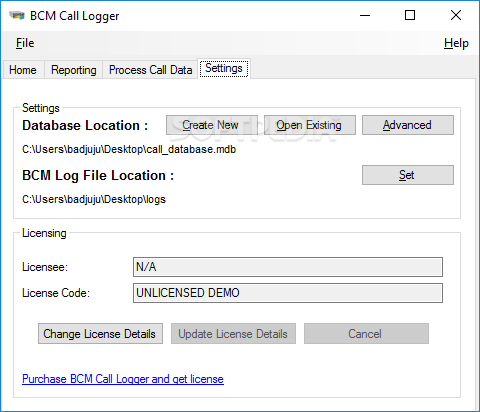Switch to the Reporting tab
480x412 pixels.
tap(74, 70)
